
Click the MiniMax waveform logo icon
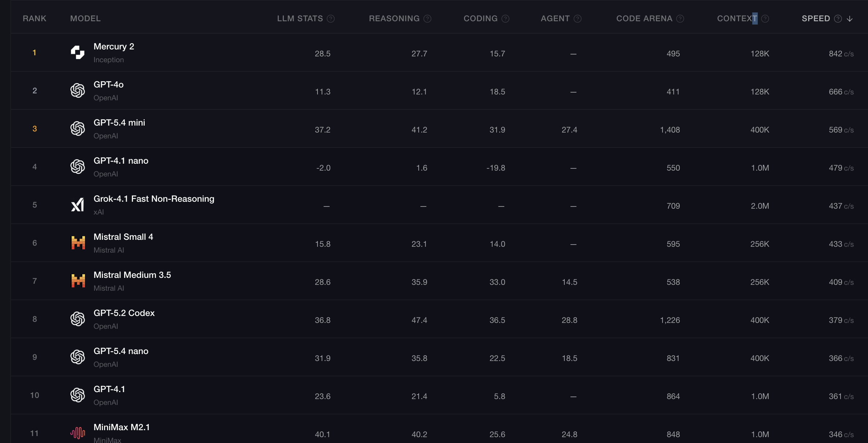78,433
